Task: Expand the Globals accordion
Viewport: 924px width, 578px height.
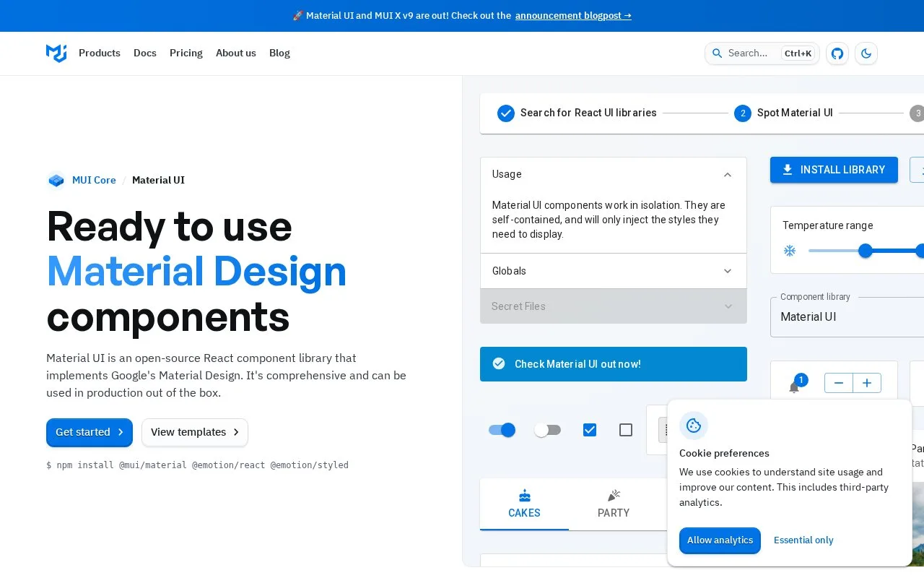Action: [614, 271]
